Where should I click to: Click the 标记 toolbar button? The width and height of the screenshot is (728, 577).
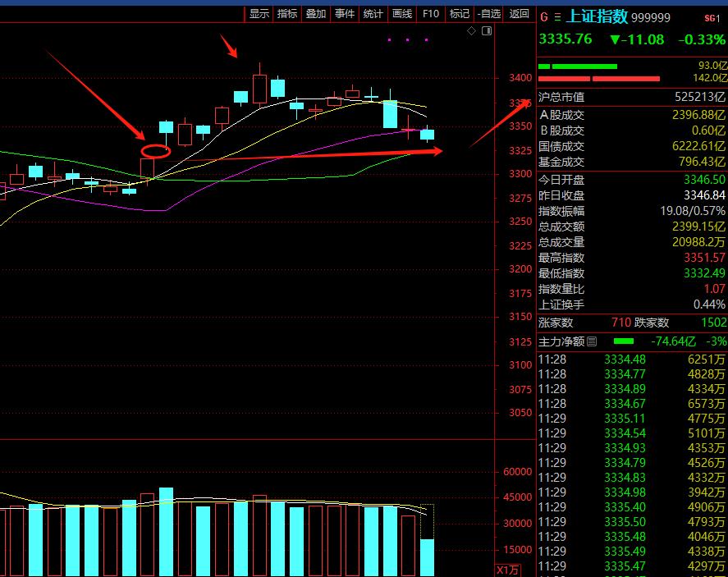point(460,14)
